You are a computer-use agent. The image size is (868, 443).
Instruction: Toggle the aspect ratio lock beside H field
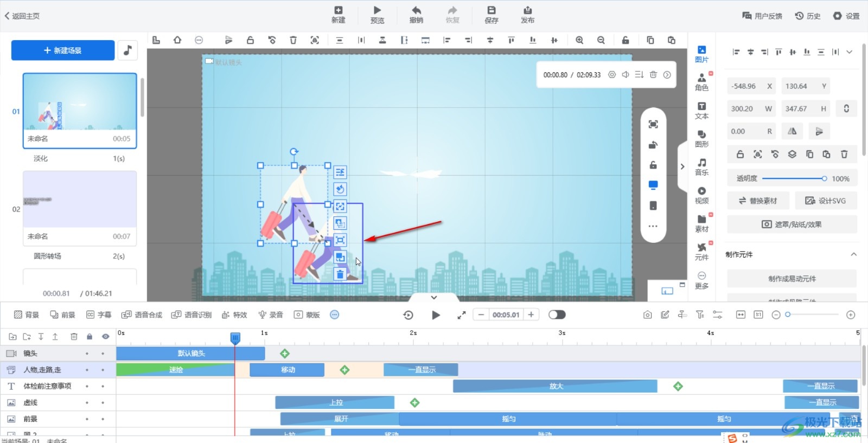(846, 108)
